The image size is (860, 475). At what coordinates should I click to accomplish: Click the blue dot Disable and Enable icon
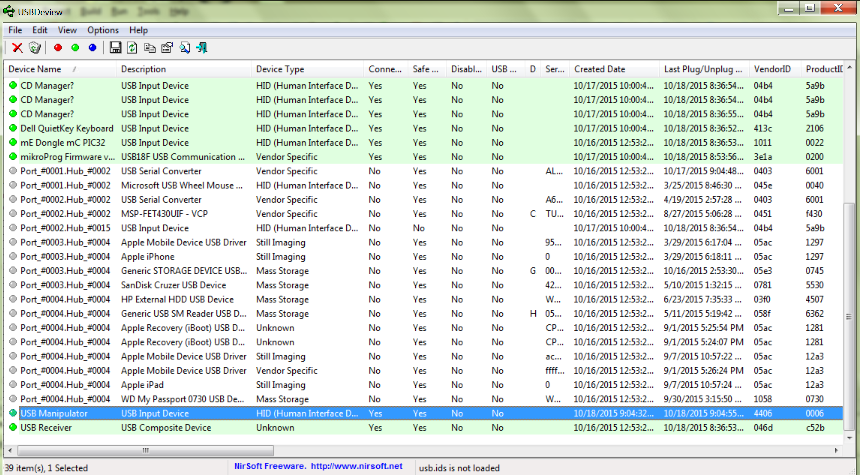point(93,48)
